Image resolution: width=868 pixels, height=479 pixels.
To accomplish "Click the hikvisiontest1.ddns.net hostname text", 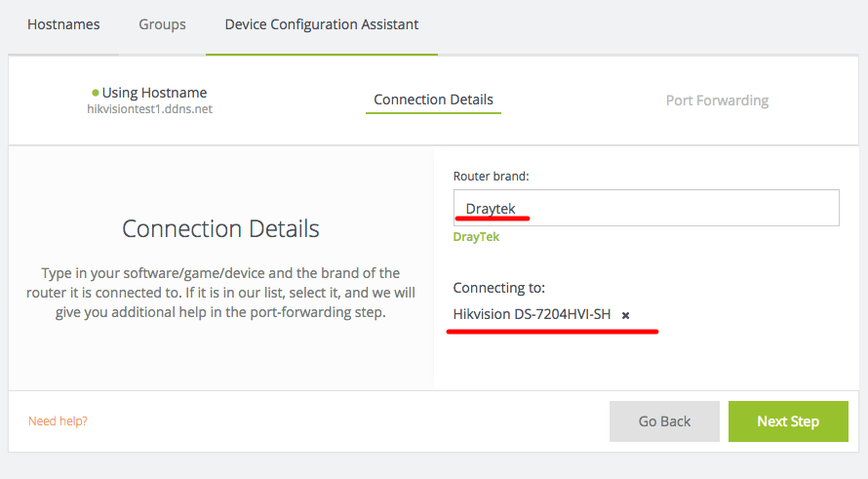I will pyautogui.click(x=149, y=109).
